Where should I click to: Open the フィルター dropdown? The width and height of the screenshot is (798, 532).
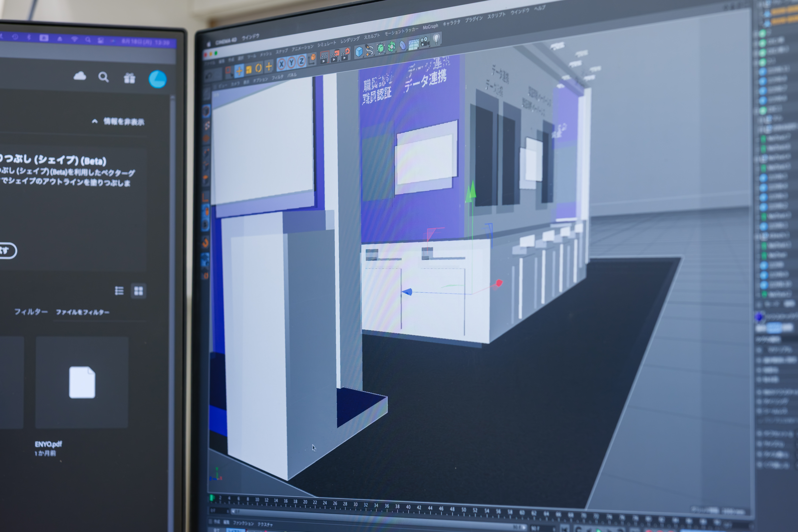[31, 311]
